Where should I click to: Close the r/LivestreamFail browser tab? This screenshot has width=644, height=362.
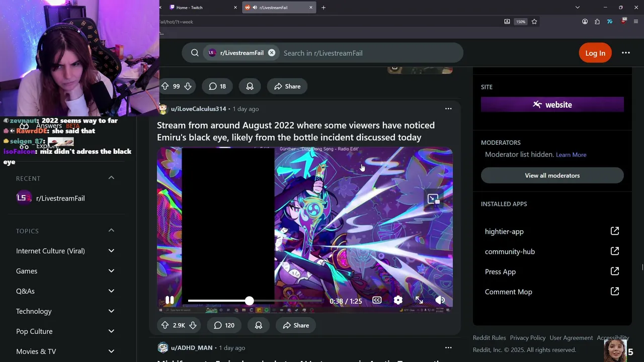[311, 8]
